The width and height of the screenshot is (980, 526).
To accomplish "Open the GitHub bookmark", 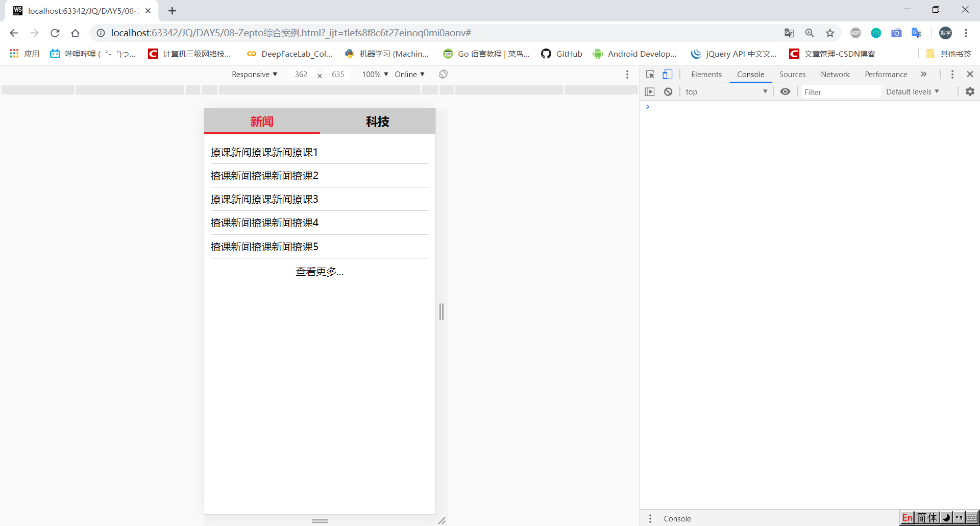I will 561,54.
